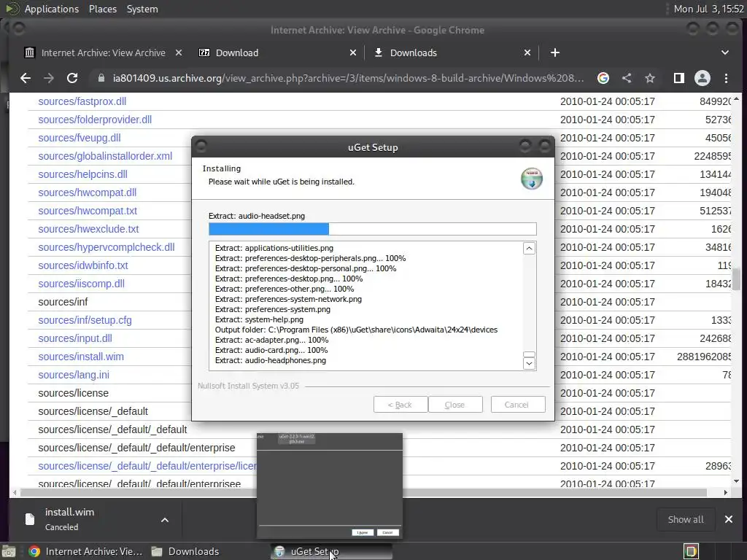Close the Internet Archive tab
747x560 pixels.
pyautogui.click(x=179, y=52)
